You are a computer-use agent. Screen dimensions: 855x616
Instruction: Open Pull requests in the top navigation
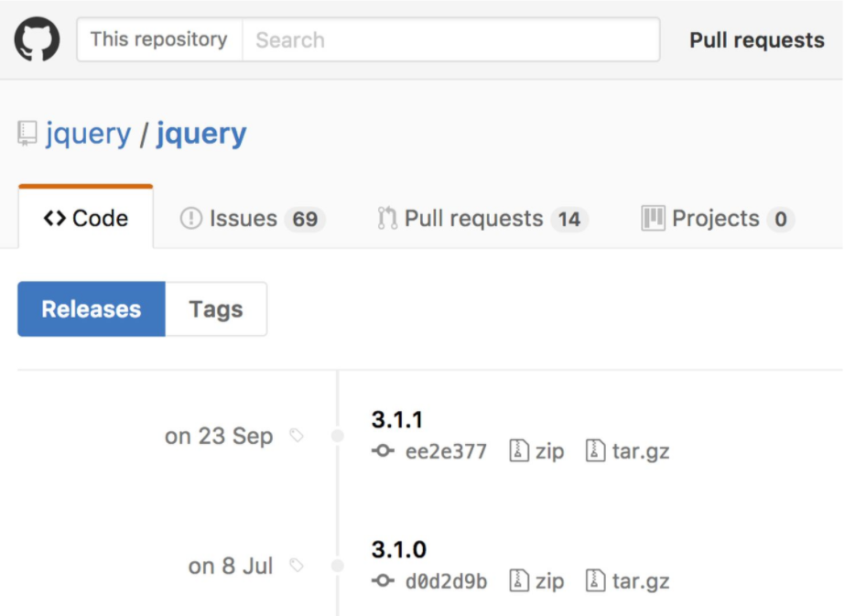pyautogui.click(x=756, y=40)
